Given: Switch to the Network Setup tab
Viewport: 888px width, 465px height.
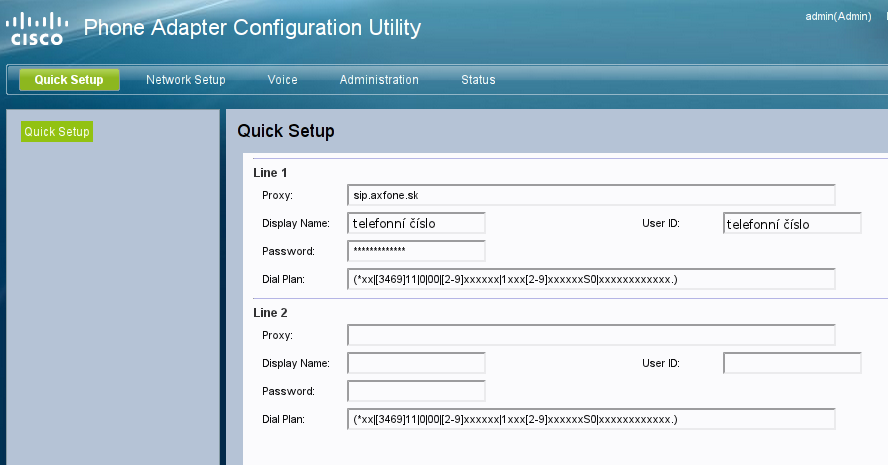Looking at the screenshot, I should click(x=185, y=80).
